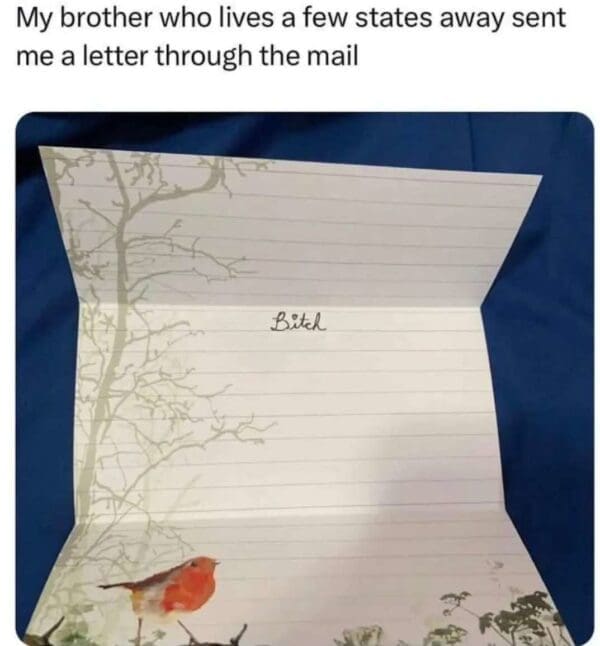Click the post text about brother's letter

(291, 36)
